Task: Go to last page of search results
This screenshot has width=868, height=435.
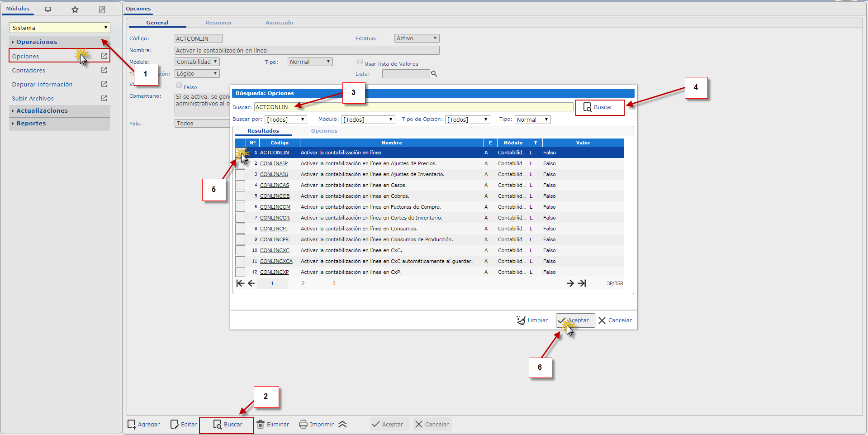Action: pyautogui.click(x=582, y=283)
